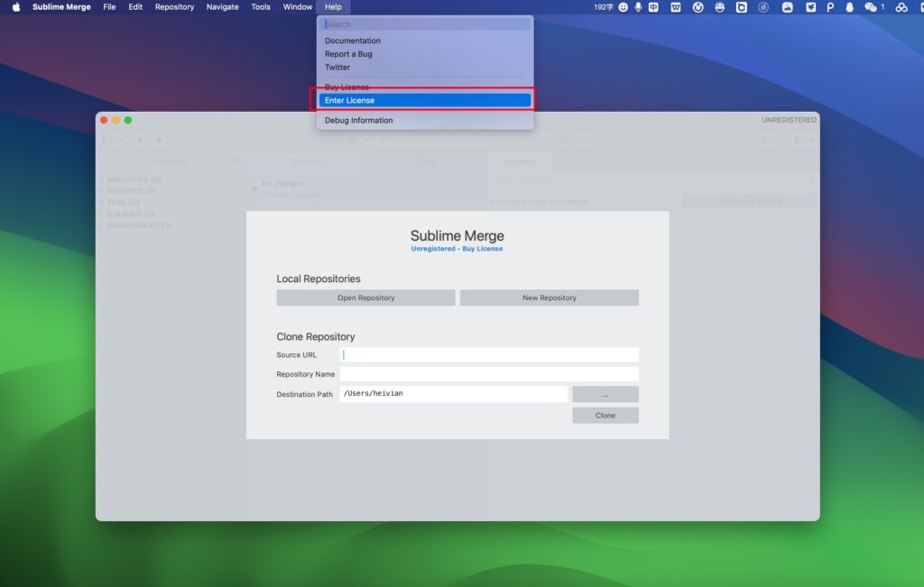Image resolution: width=924 pixels, height=587 pixels.
Task: Click inside the Source URL field
Action: tap(488, 354)
